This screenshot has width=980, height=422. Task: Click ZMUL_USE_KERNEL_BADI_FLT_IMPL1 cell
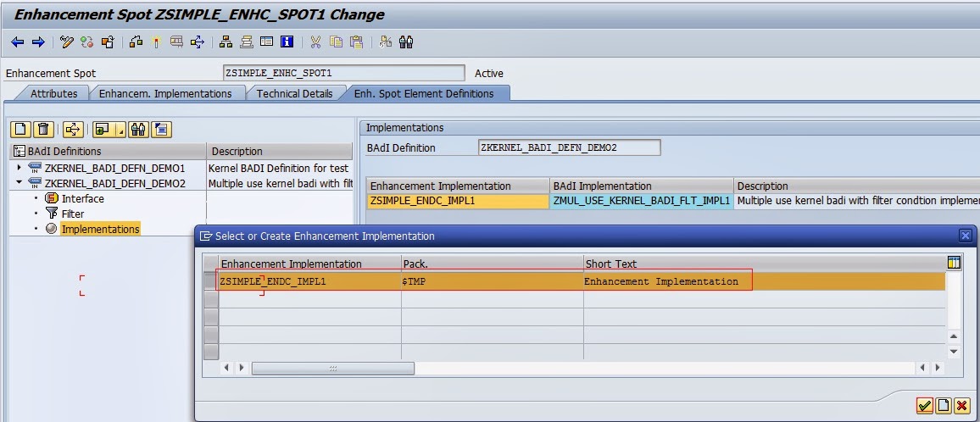click(641, 202)
